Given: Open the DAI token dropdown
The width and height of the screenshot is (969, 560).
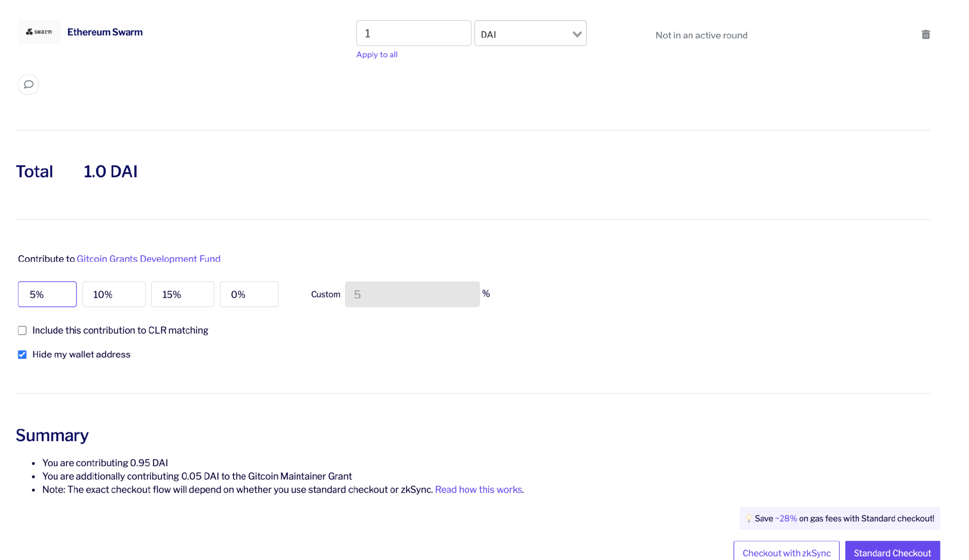Looking at the screenshot, I should [x=530, y=34].
